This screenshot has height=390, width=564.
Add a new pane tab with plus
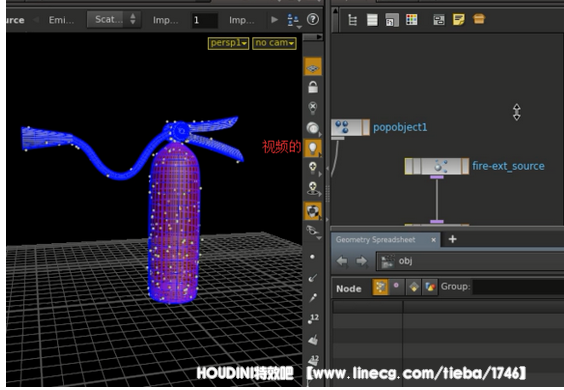452,239
